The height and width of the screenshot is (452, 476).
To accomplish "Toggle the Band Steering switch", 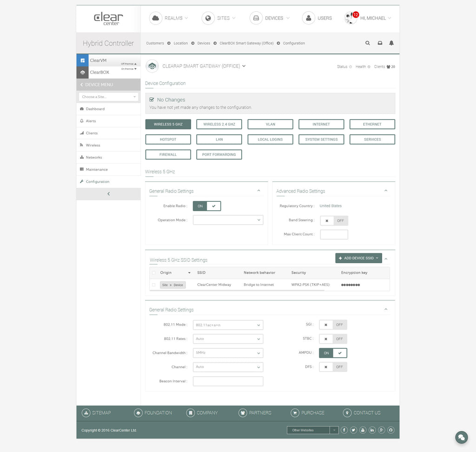I will click(334, 221).
